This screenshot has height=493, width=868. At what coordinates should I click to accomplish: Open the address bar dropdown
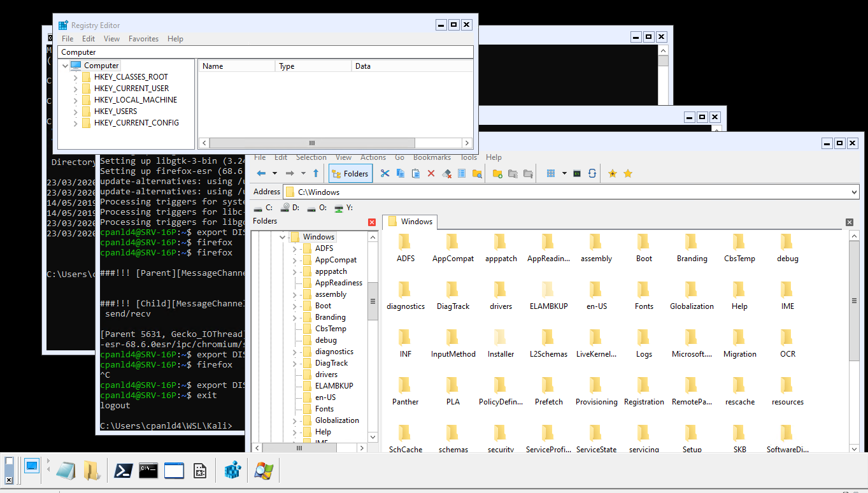[854, 192]
